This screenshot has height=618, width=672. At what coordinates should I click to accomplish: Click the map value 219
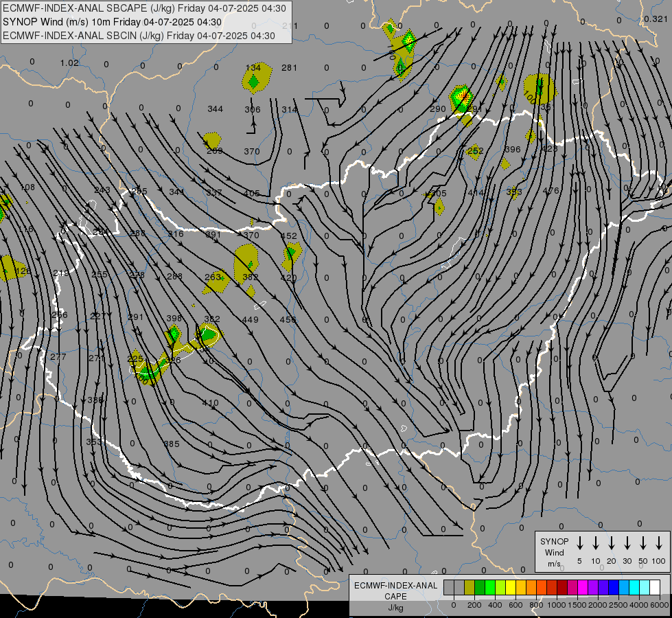tap(61, 273)
